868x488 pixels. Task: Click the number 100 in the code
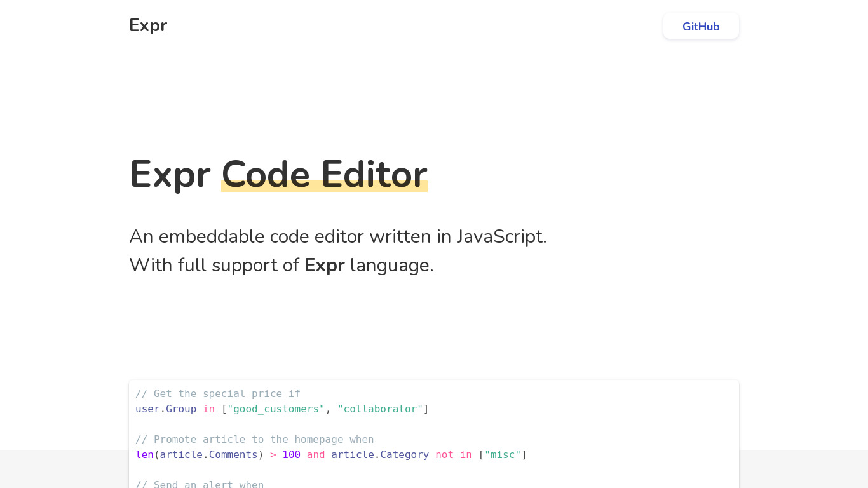pos(291,455)
